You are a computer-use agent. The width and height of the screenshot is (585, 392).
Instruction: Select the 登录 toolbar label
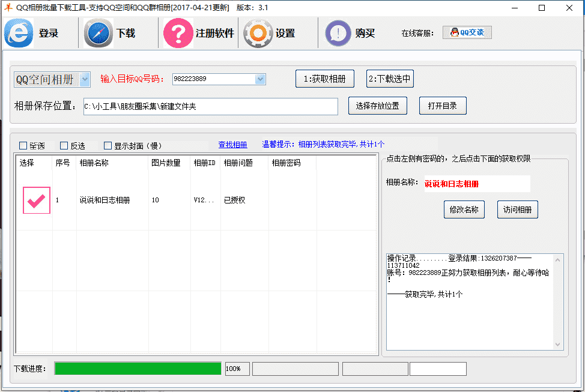pyautogui.click(x=49, y=33)
